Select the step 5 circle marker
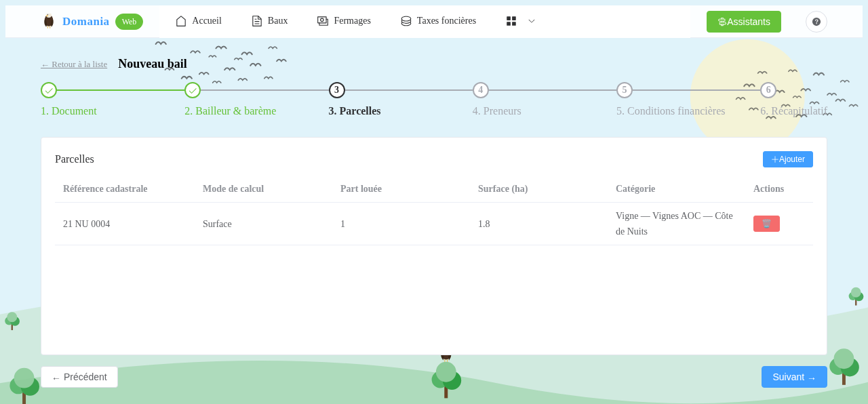 [x=625, y=90]
